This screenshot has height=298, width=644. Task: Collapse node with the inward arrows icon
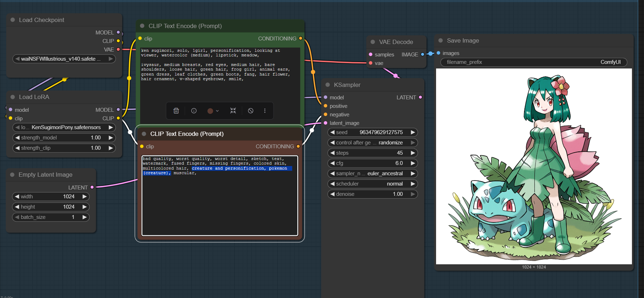[233, 111]
